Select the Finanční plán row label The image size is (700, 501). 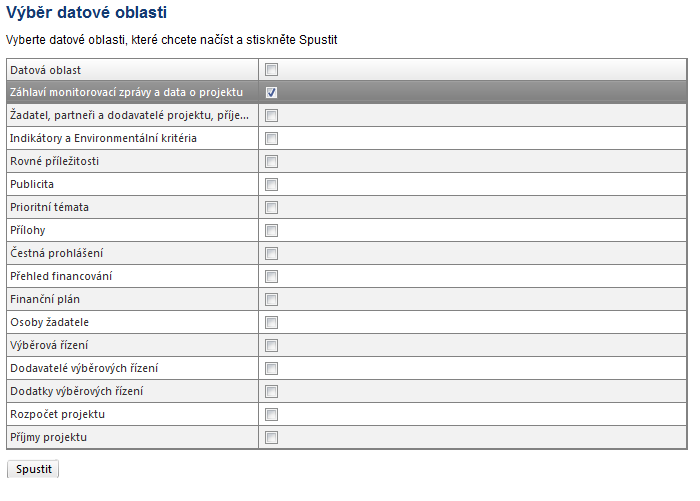tap(45, 299)
